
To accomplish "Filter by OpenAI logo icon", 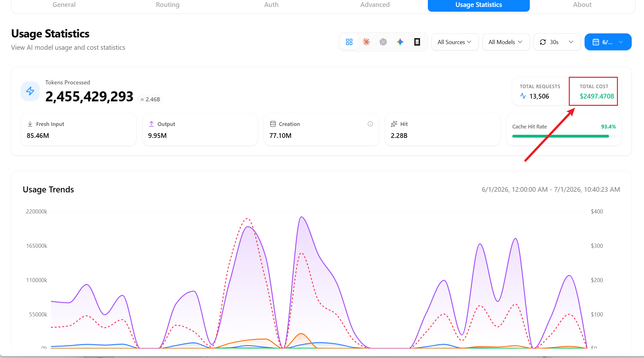I will 383,42.
